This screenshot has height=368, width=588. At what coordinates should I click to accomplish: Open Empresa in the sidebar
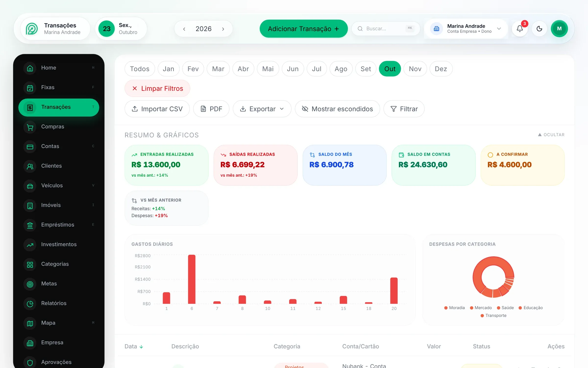point(59,342)
